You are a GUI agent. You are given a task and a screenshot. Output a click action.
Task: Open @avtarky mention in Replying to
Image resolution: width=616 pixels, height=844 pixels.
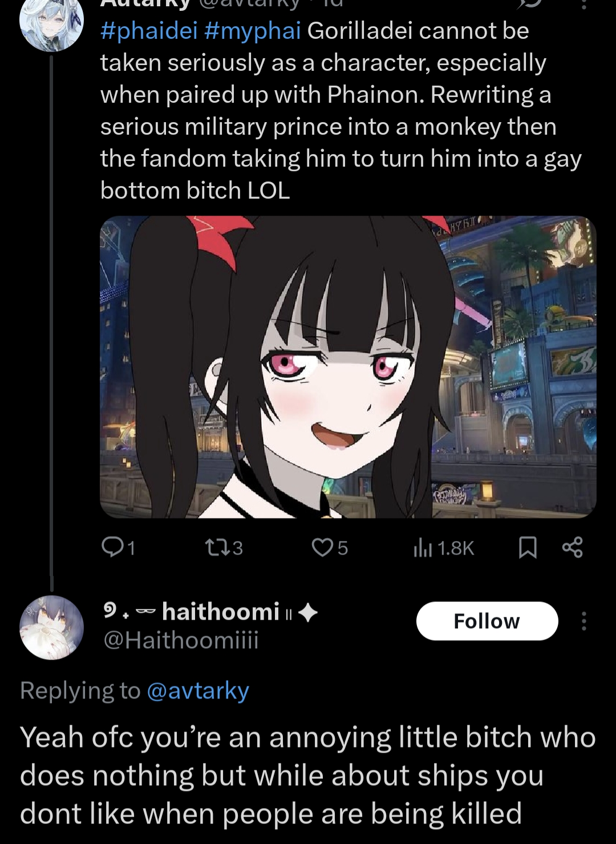coord(198,690)
